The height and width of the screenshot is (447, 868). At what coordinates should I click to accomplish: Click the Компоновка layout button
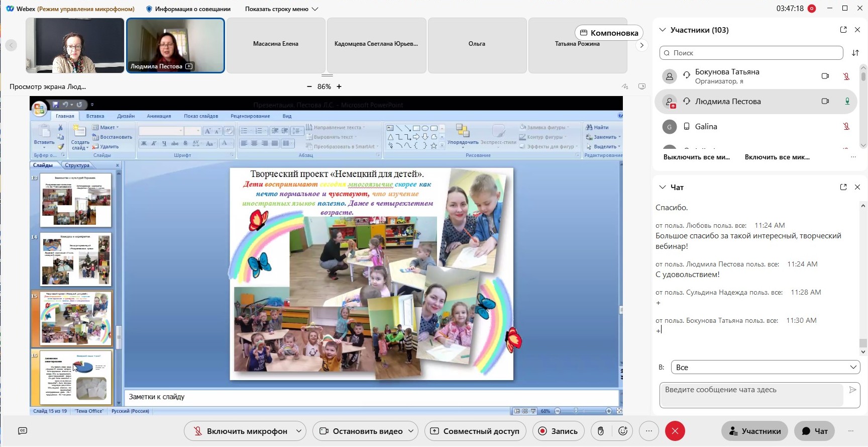[609, 33]
